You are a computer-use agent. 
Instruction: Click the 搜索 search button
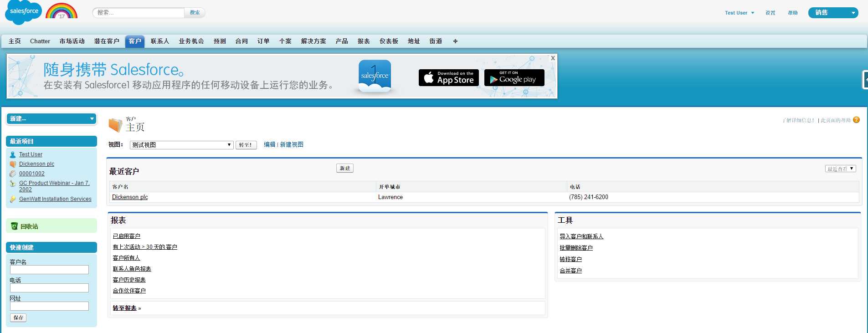pyautogui.click(x=195, y=13)
